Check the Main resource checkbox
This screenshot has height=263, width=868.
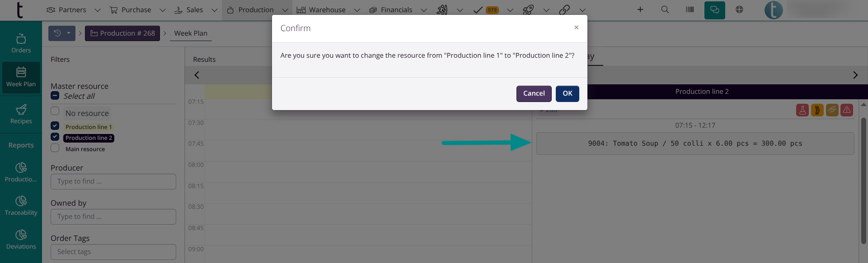[x=55, y=148]
